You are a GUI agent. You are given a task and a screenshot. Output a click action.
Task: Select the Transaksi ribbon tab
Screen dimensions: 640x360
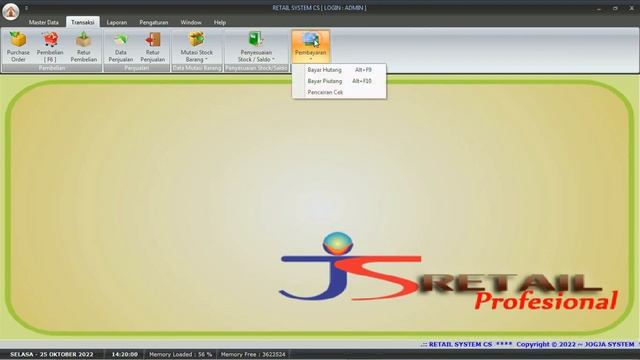pos(82,22)
